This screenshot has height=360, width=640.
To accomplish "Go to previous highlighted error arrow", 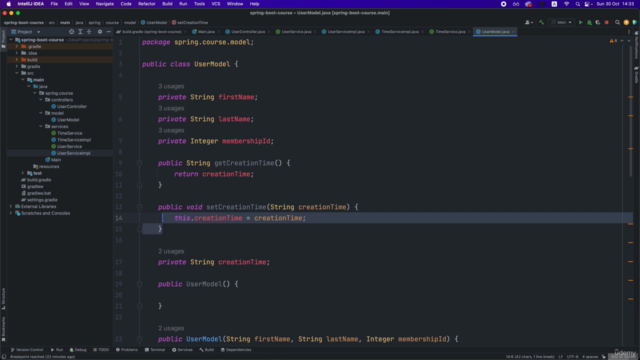I will [622, 41].
